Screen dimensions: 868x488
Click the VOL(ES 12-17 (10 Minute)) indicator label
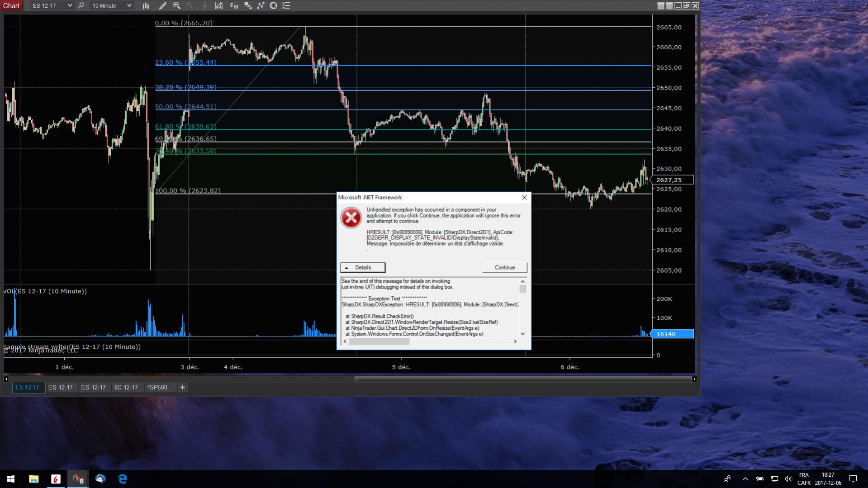coord(45,291)
